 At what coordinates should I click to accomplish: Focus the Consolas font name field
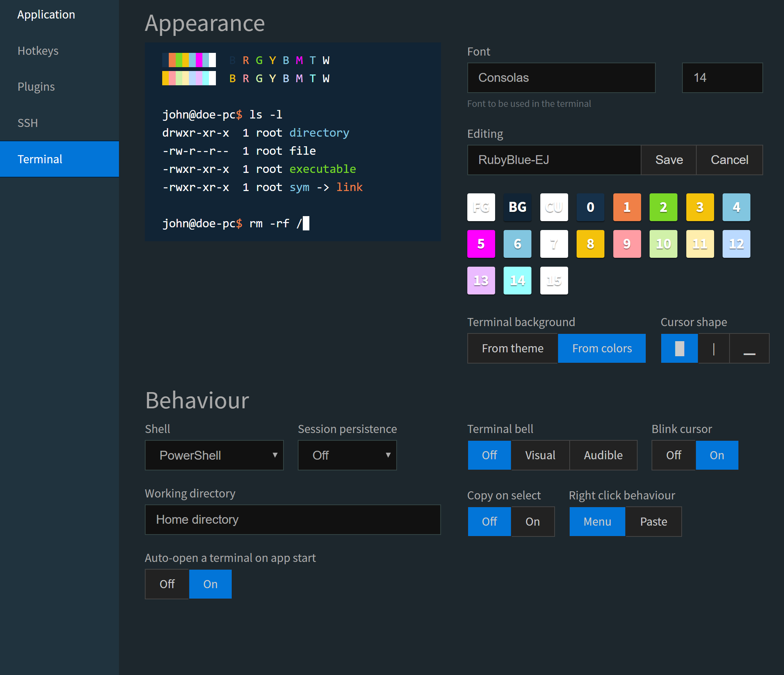(561, 78)
